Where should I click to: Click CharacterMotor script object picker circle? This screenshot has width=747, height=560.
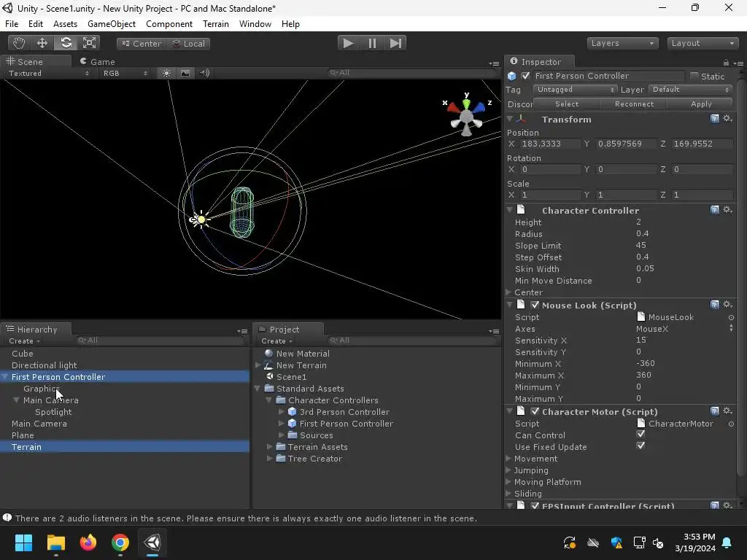[731, 424]
